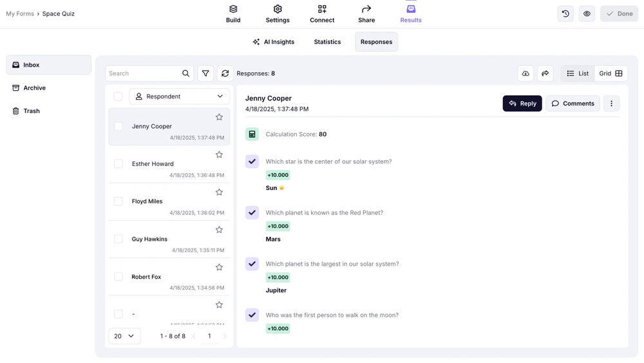Click the filter funnel icon
The width and height of the screenshot is (644, 363).
coord(205,73)
